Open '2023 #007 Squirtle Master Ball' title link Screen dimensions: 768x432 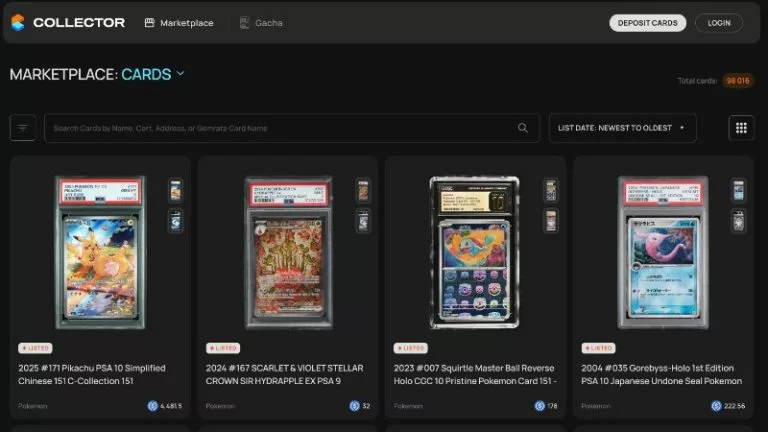pos(475,374)
